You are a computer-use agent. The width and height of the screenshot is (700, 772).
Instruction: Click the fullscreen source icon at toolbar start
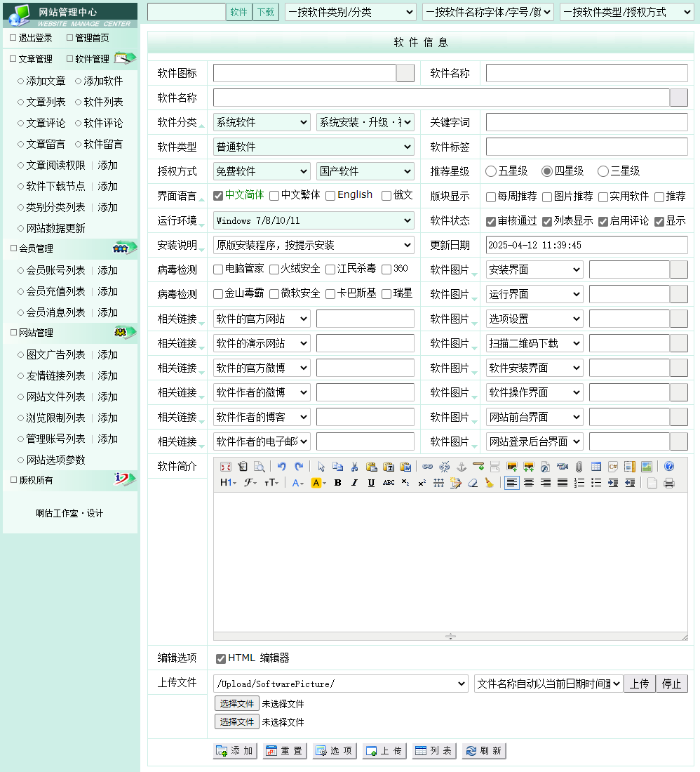226,467
